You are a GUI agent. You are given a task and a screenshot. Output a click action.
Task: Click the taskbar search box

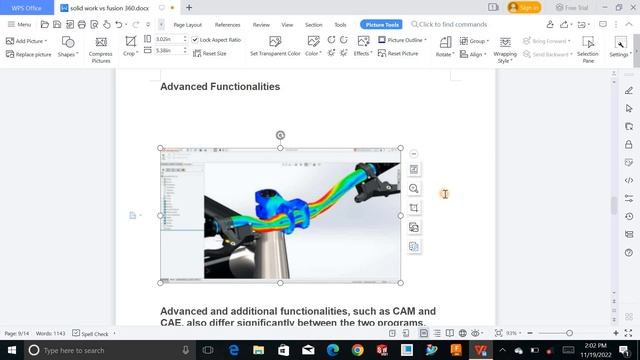[108, 350]
